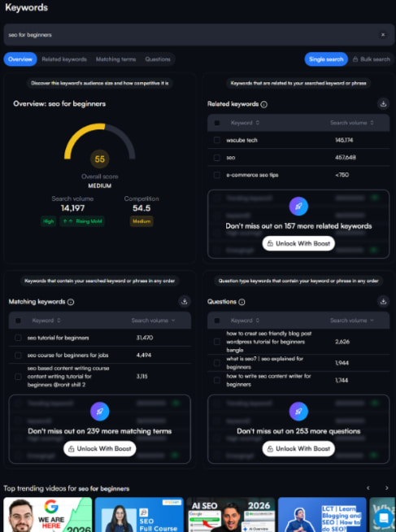Image resolution: width=396 pixels, height=532 pixels.
Task: Click the 457,648 search volume value
Action: pyautogui.click(x=345, y=158)
